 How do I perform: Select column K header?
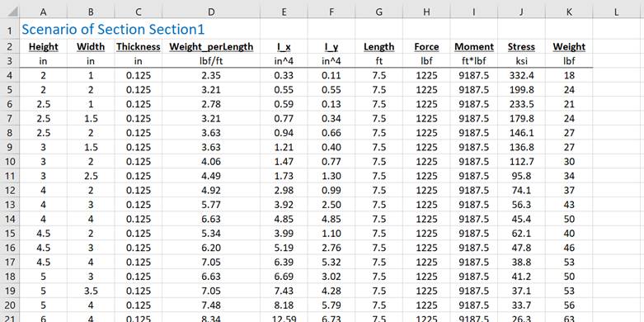pos(569,12)
